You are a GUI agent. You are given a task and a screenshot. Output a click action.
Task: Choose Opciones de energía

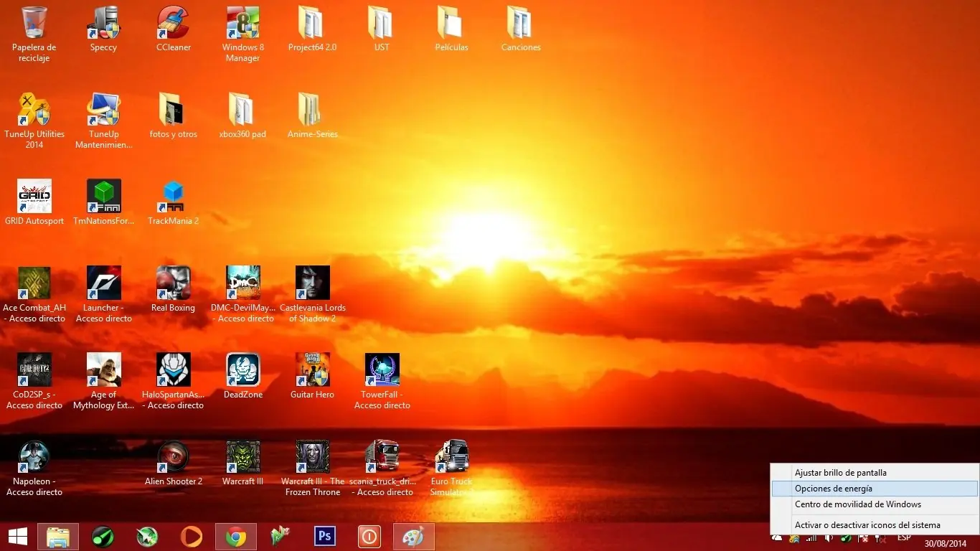[874, 489]
